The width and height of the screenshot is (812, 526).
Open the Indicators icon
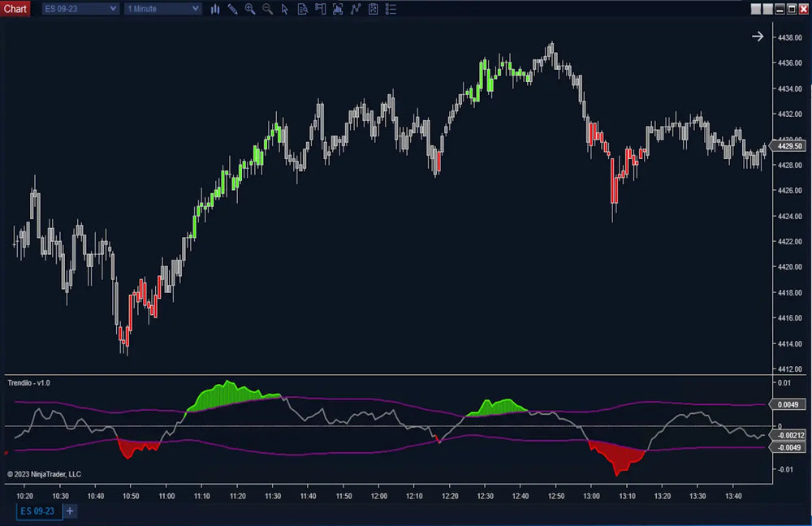point(338,9)
